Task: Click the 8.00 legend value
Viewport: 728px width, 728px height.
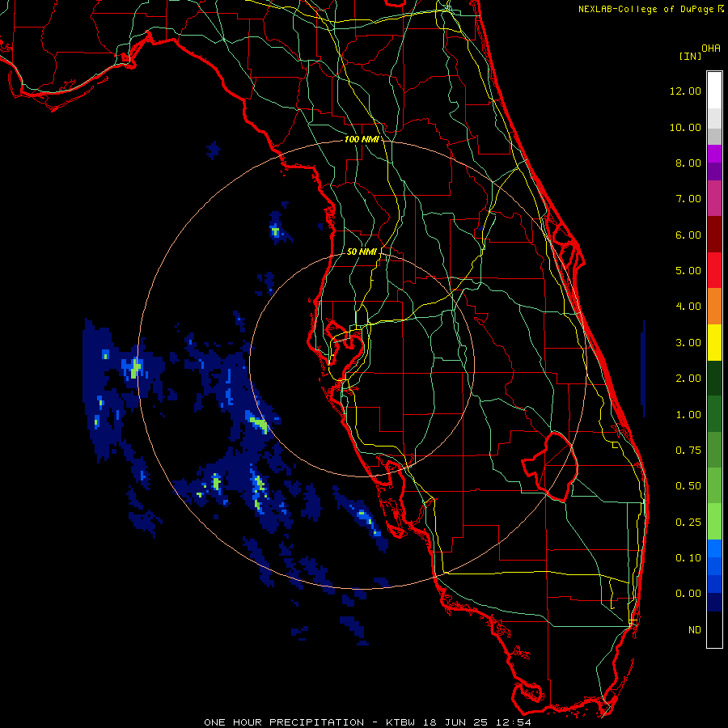Action: [688, 163]
